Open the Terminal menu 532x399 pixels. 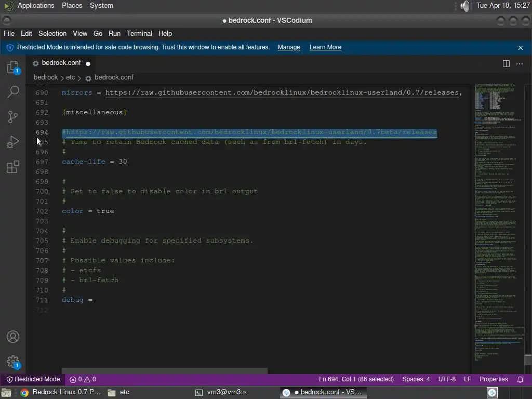(x=139, y=34)
